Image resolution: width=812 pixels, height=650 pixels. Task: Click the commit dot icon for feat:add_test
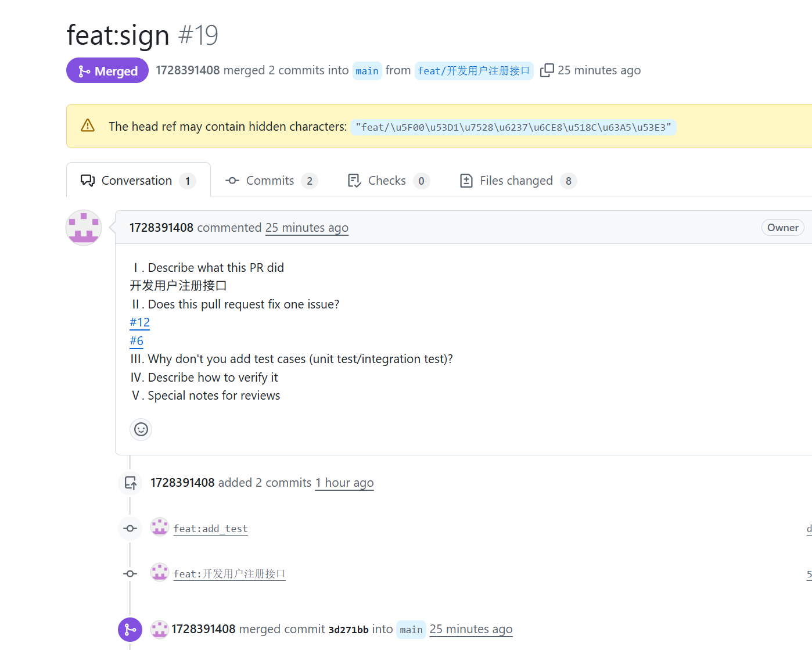click(x=130, y=529)
